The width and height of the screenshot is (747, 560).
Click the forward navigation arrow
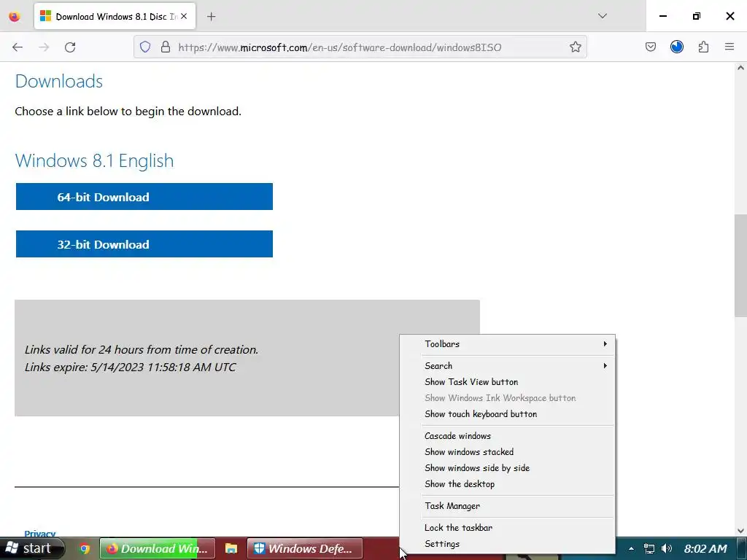pyautogui.click(x=44, y=47)
